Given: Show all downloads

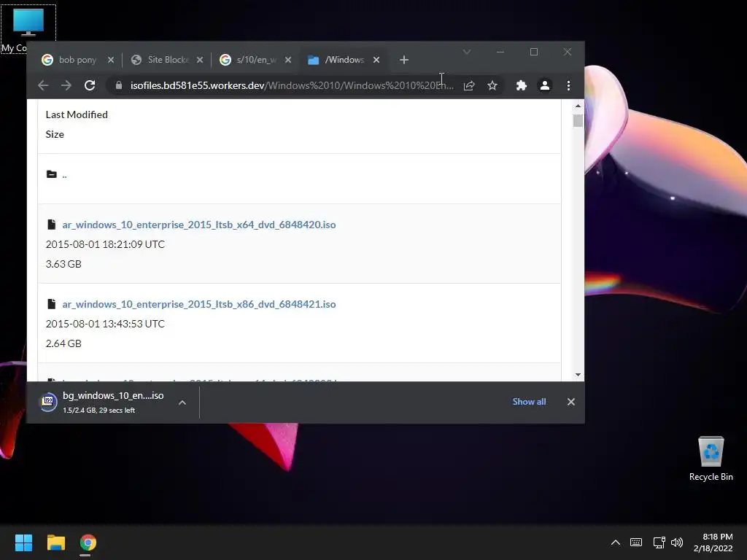Looking at the screenshot, I should point(529,402).
